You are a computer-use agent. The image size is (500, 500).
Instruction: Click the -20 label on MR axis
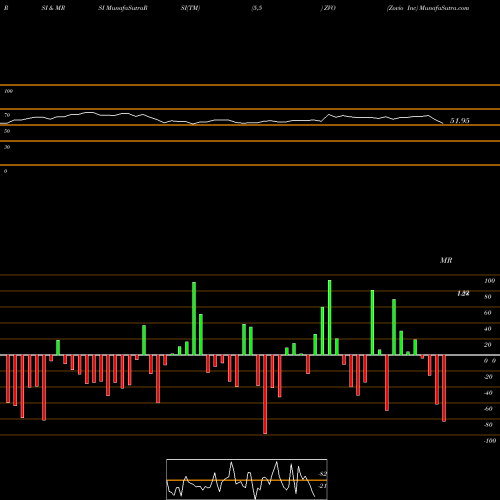point(488,377)
